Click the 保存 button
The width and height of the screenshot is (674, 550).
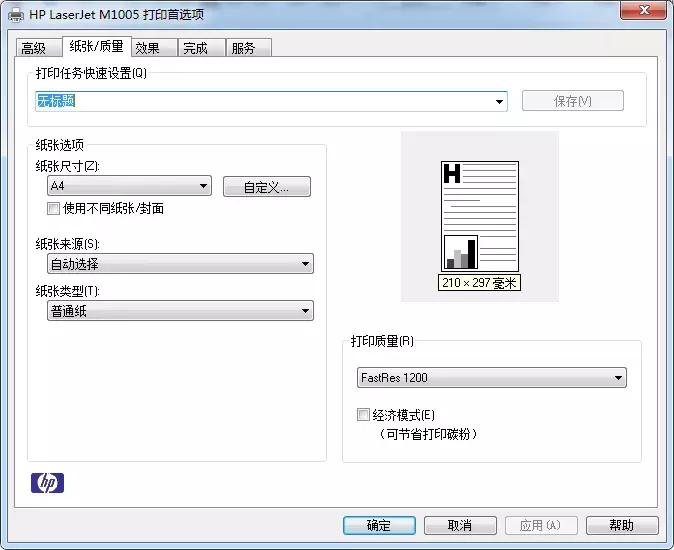coord(573,101)
